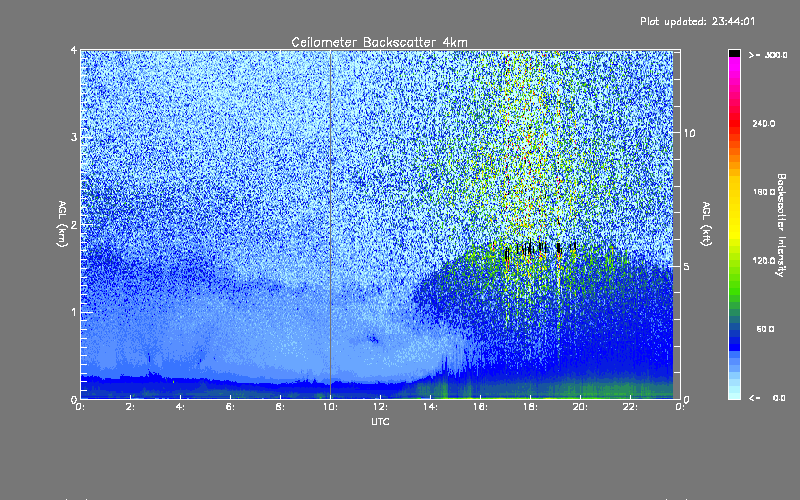Click the '12:' hour tick on UTC axis
The width and height of the screenshot is (800, 500).
coord(380,407)
